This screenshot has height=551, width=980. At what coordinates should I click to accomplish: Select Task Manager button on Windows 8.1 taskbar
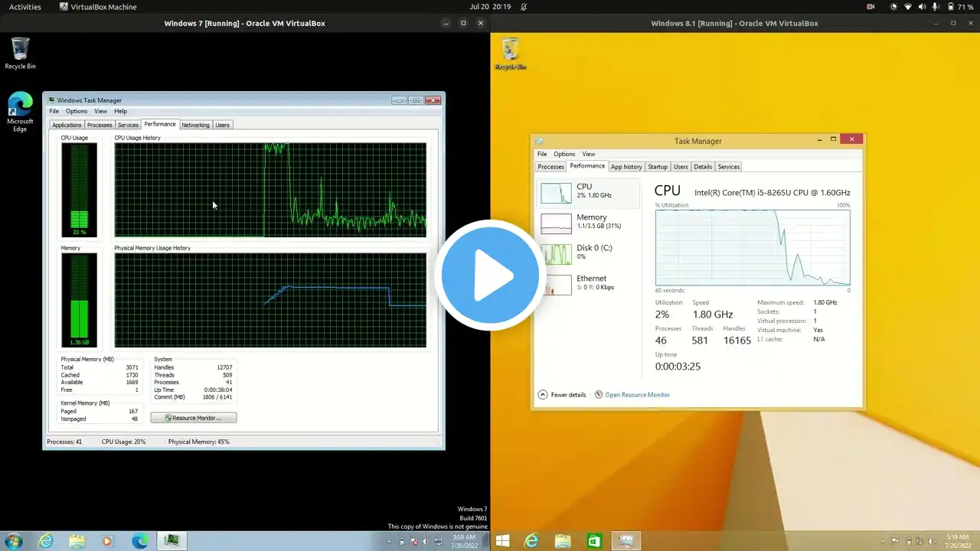626,541
